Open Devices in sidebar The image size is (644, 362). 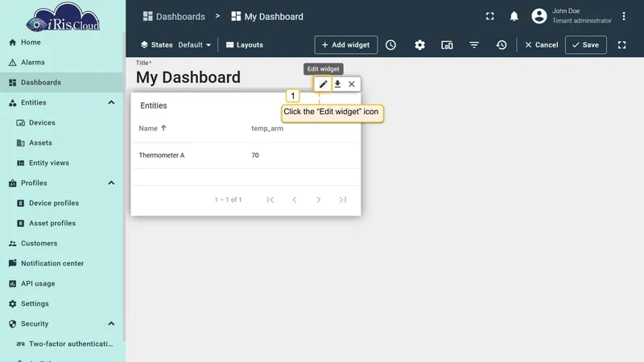62,123
